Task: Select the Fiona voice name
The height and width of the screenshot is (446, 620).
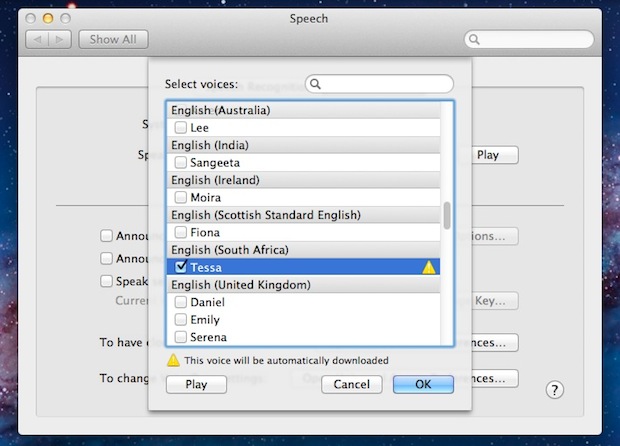Action: click(x=205, y=232)
